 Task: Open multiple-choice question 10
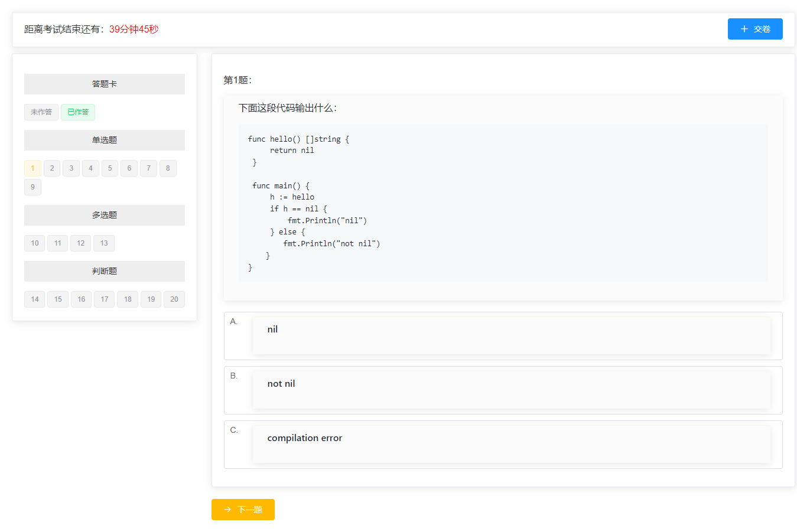coord(35,243)
